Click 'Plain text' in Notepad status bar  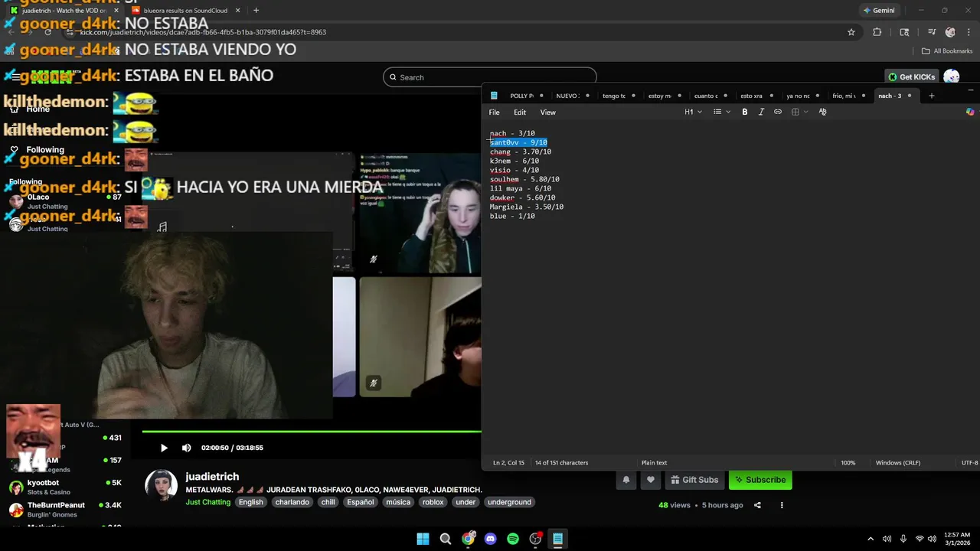[x=654, y=463]
